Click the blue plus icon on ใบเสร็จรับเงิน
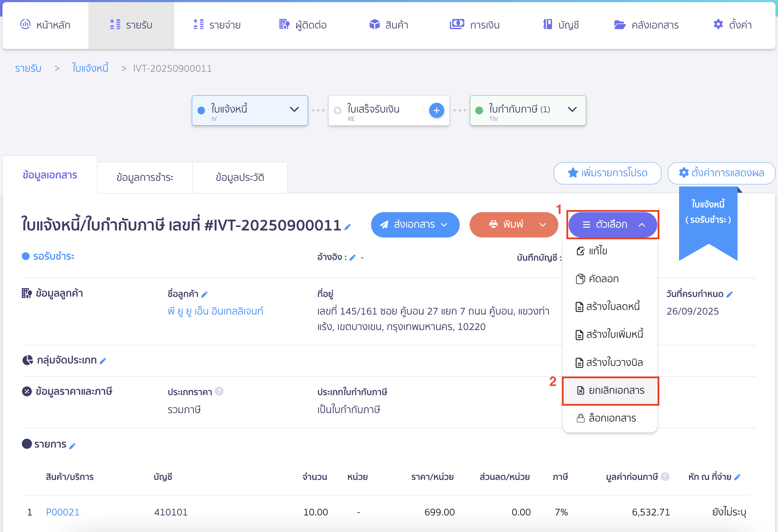The width and height of the screenshot is (778, 532). (x=437, y=110)
